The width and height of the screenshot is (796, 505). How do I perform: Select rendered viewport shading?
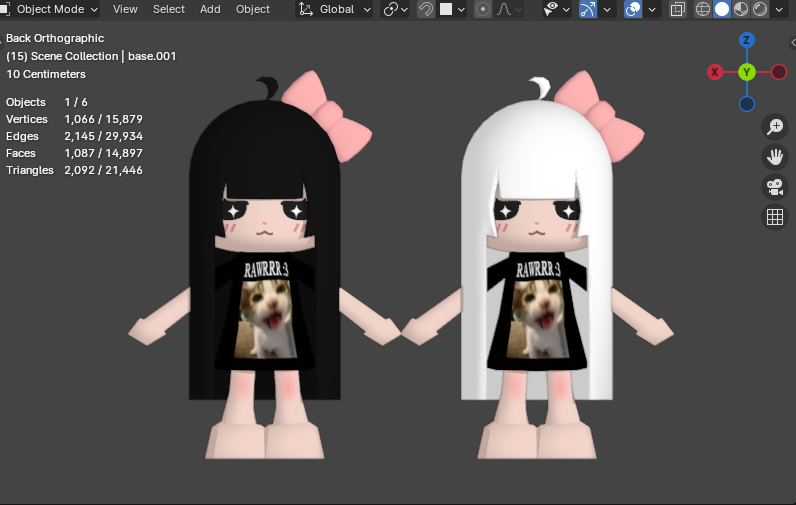click(760, 9)
